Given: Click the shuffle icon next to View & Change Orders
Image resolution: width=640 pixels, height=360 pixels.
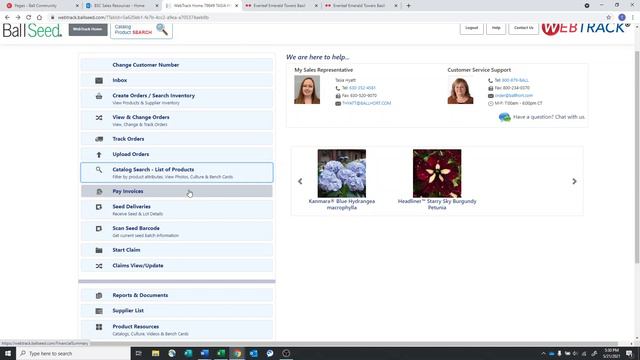Looking at the screenshot, I should coord(99,118).
